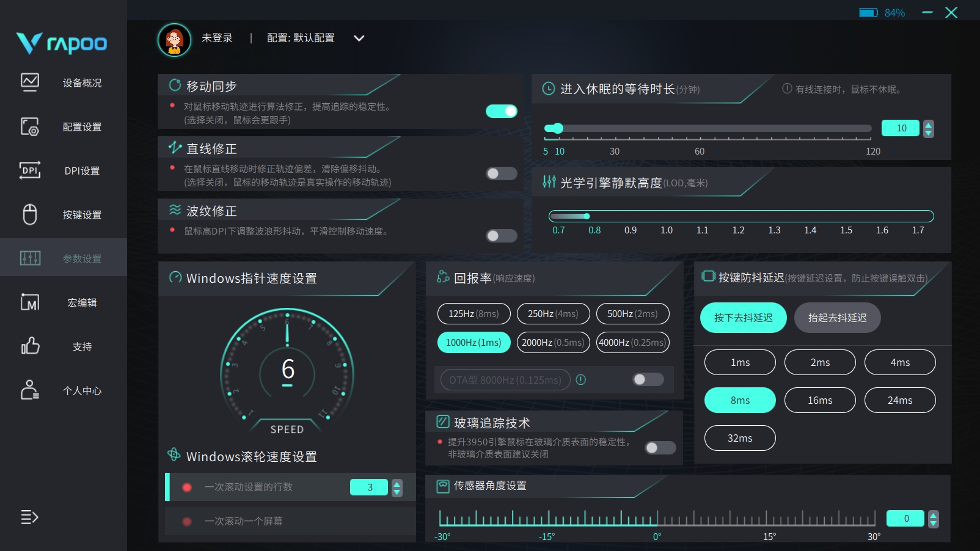The height and width of the screenshot is (551, 980).
Task: Turn on the 玻璃追踪技术 toggle
Action: [660, 448]
